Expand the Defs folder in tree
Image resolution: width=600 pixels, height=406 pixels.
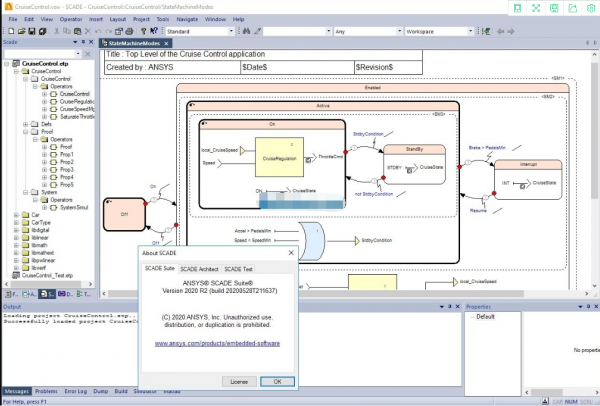click(25, 124)
